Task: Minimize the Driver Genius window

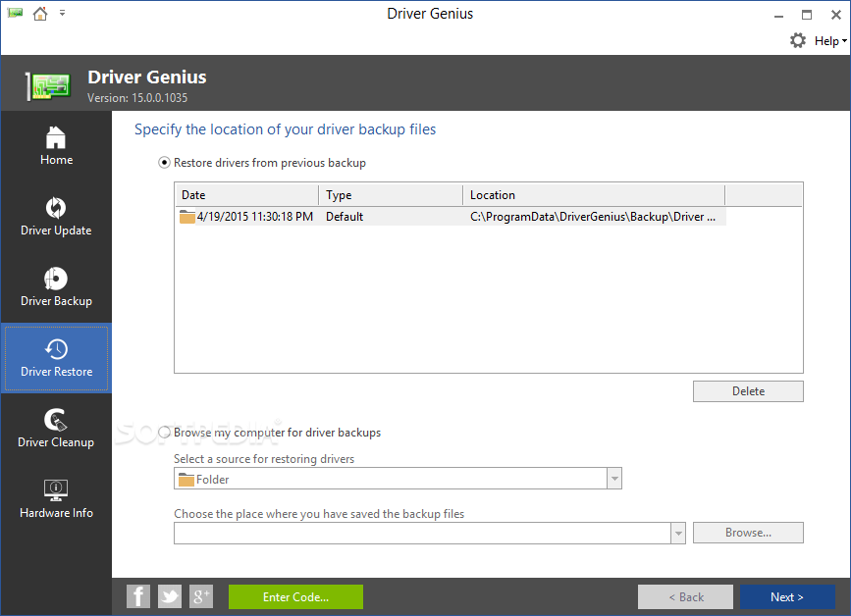Action: tap(778, 15)
